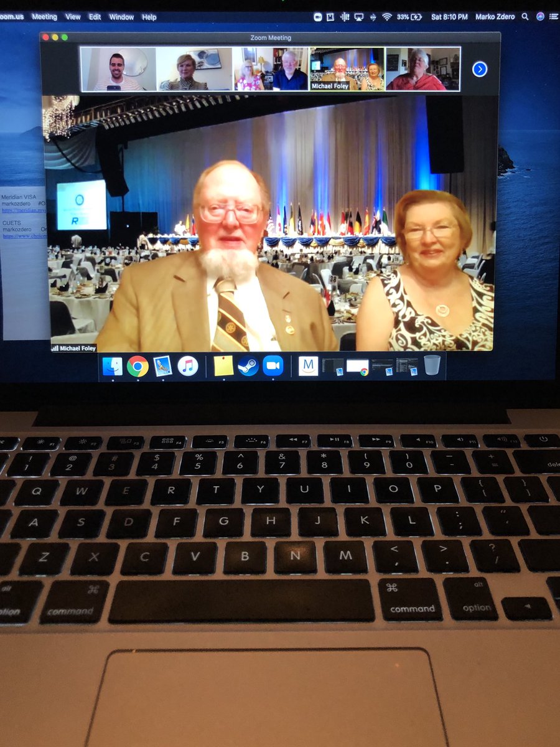The width and height of the screenshot is (560, 747).
Task: Launch Steam from the Dock
Action: 248,366
